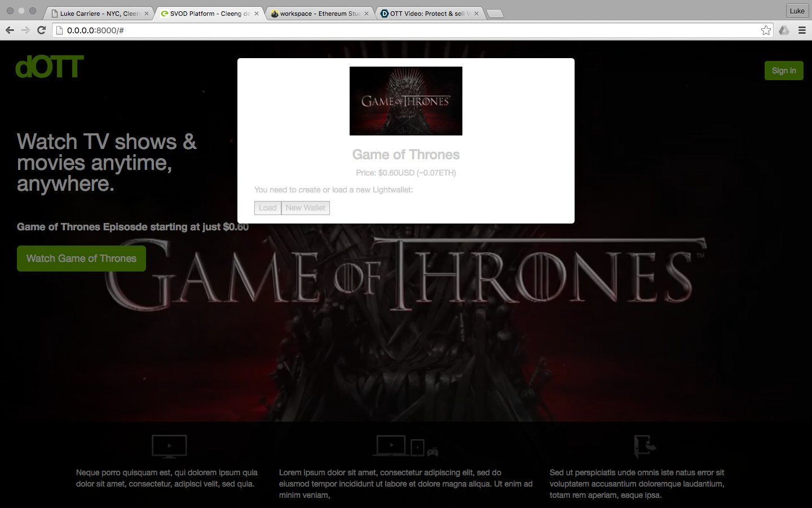Click the dOTT logo

point(50,67)
